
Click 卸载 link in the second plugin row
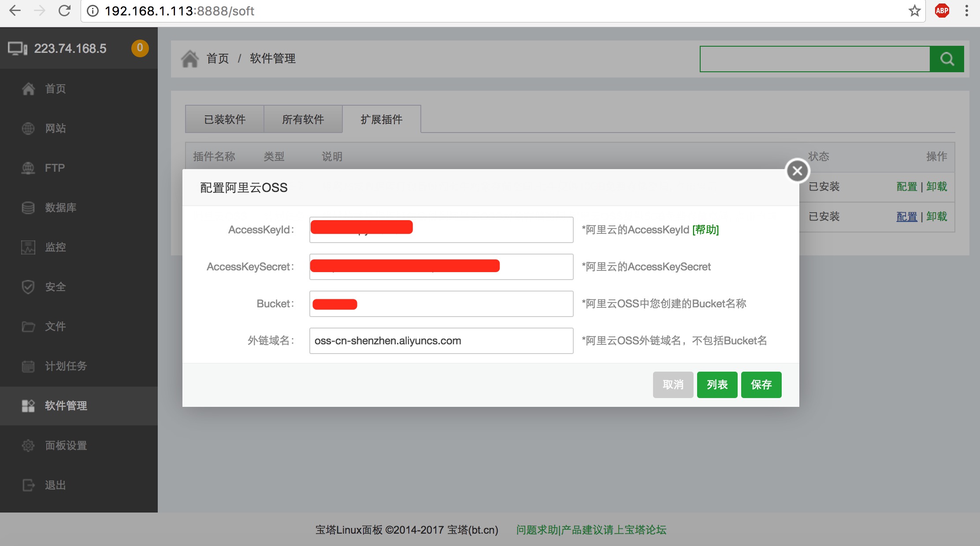pyautogui.click(x=937, y=216)
